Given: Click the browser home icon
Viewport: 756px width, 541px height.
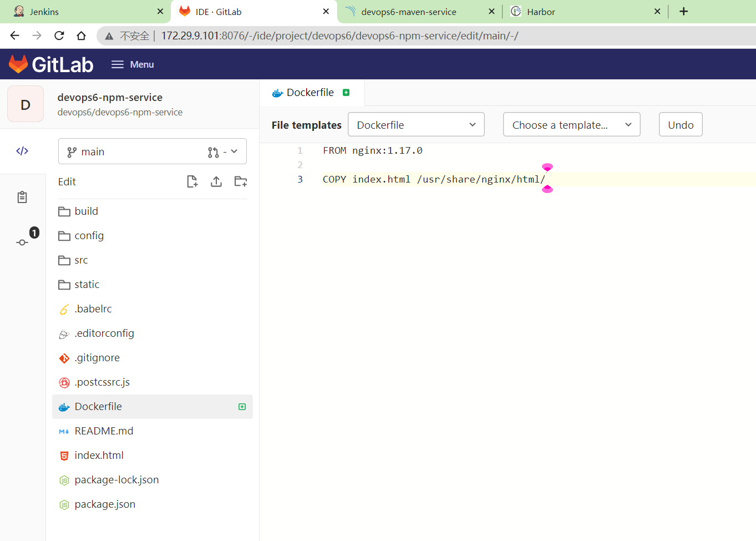Looking at the screenshot, I should click(x=82, y=36).
